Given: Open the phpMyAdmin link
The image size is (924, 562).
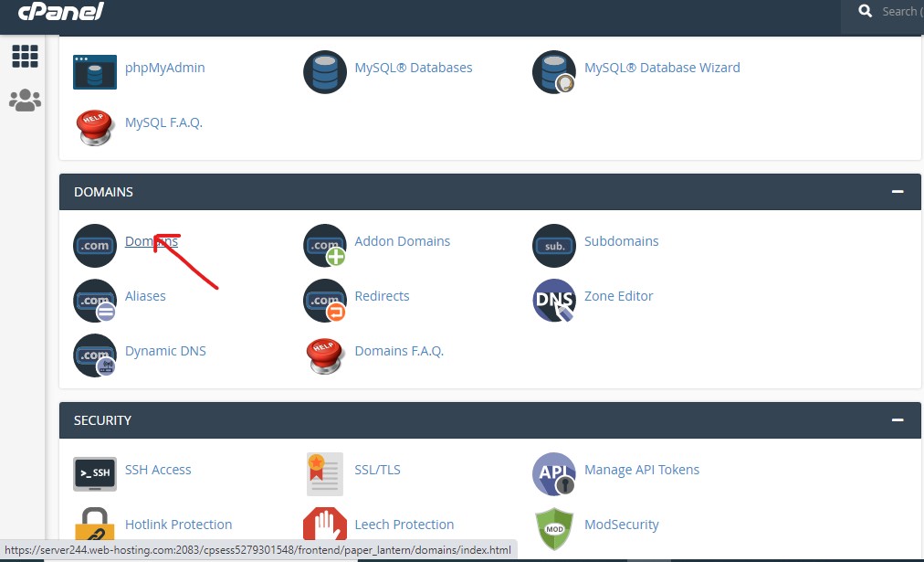Looking at the screenshot, I should [165, 68].
